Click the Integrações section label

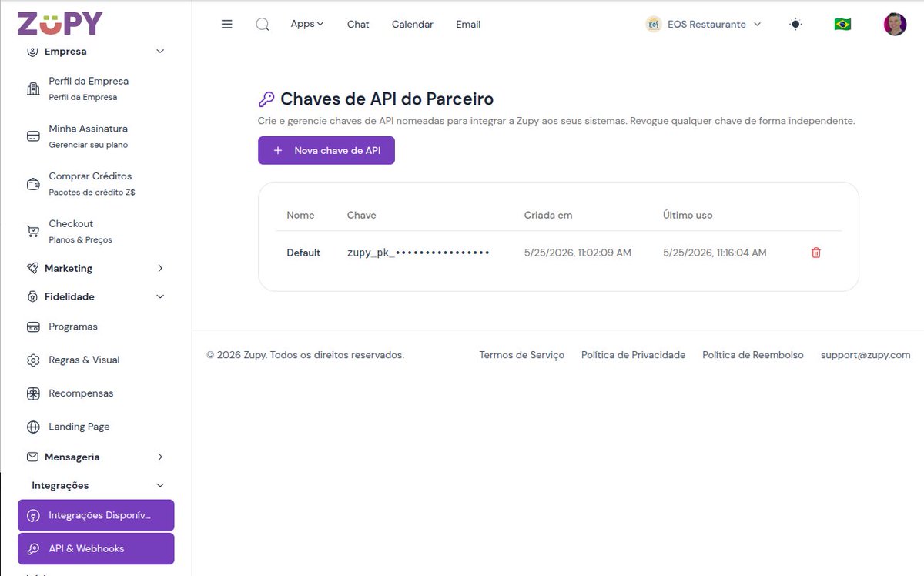tap(60, 485)
